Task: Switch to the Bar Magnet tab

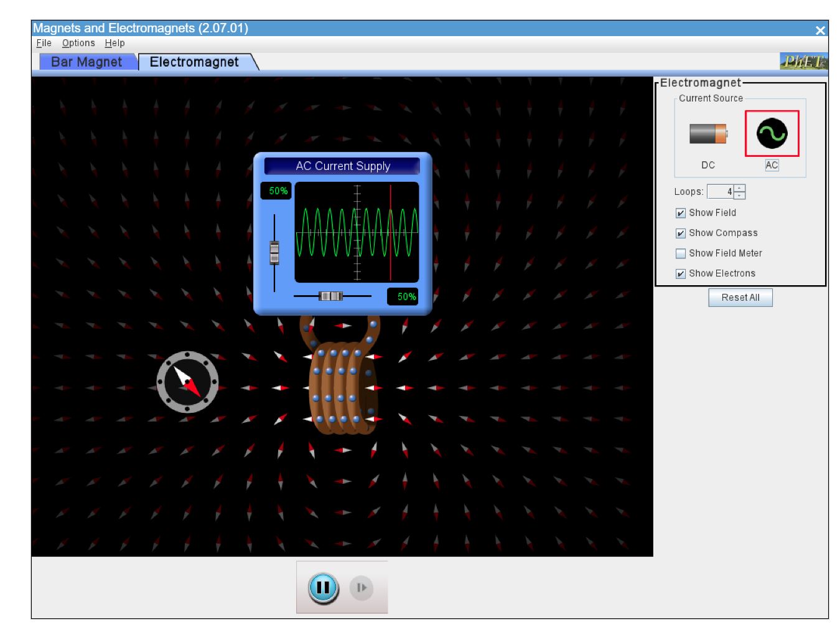Action: click(88, 62)
